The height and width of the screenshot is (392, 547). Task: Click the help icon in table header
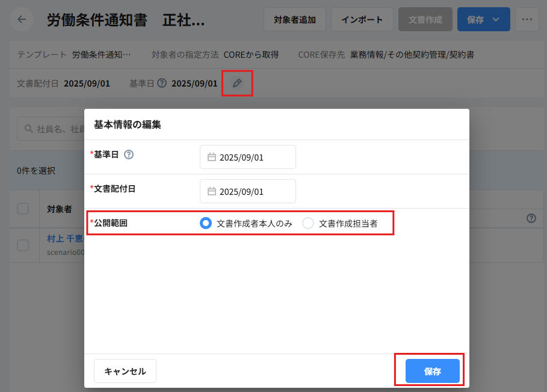(531, 218)
